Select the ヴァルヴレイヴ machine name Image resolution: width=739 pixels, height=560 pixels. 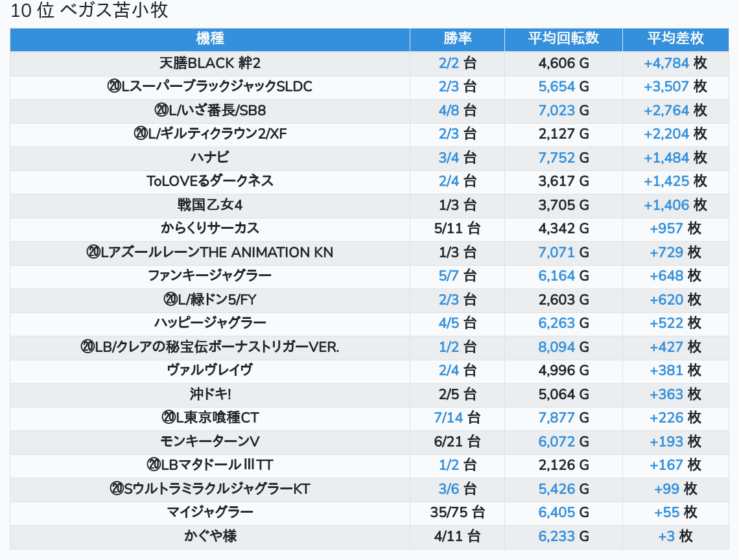click(209, 370)
